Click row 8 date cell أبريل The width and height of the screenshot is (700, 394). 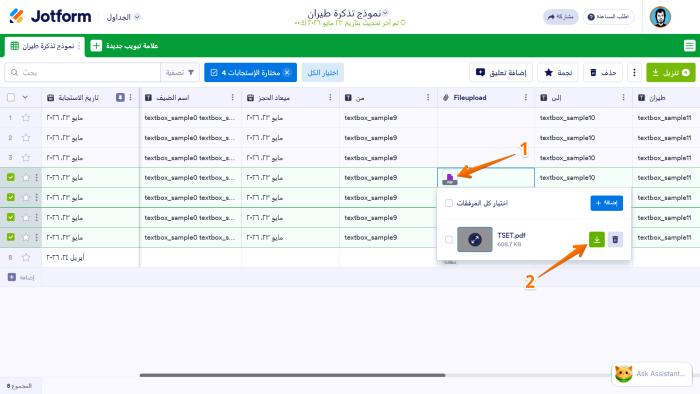point(90,257)
